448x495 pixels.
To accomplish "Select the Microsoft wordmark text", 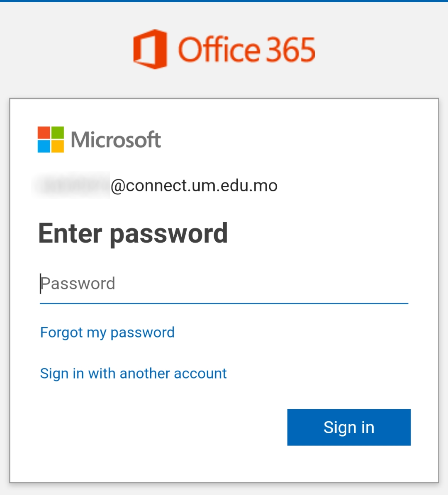I will coord(115,140).
